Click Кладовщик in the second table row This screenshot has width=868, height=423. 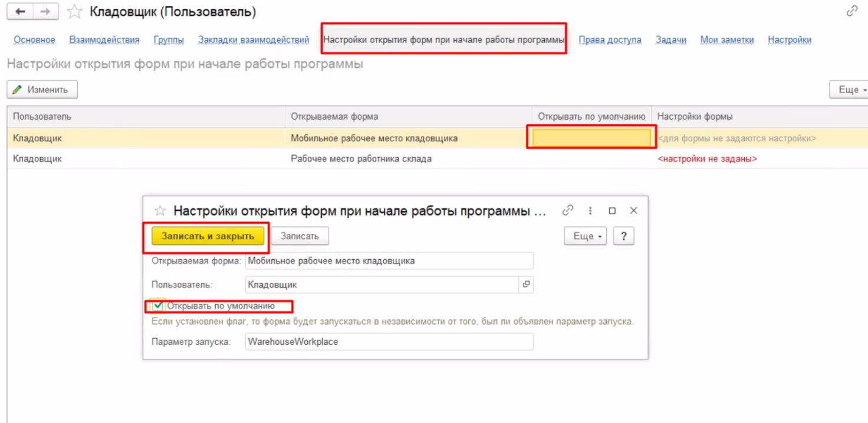[x=37, y=159]
